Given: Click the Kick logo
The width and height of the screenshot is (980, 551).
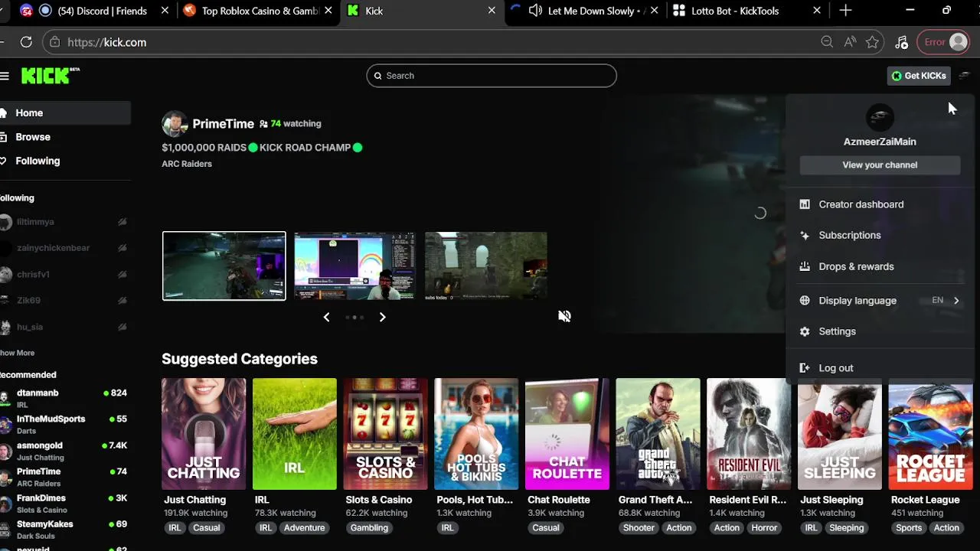Looking at the screenshot, I should 50,75.
